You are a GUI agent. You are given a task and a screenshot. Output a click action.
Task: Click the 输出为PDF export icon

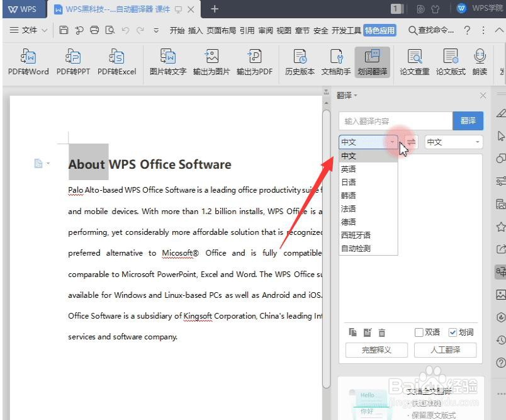coord(254,62)
